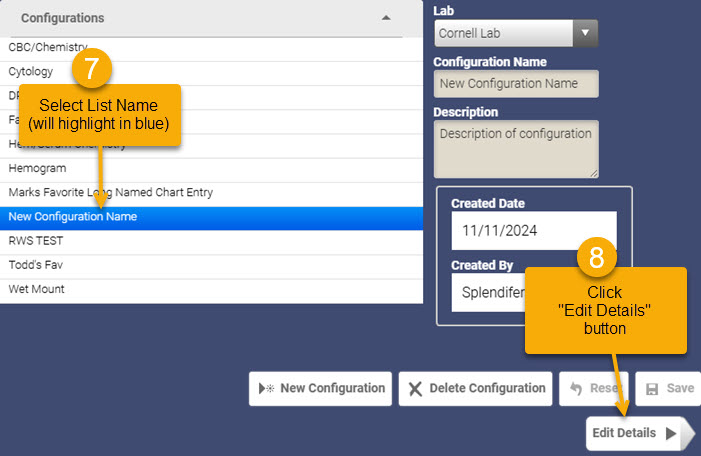This screenshot has height=456, width=701.
Task: Click the Delete Configuration button
Action: pyautogui.click(x=475, y=388)
